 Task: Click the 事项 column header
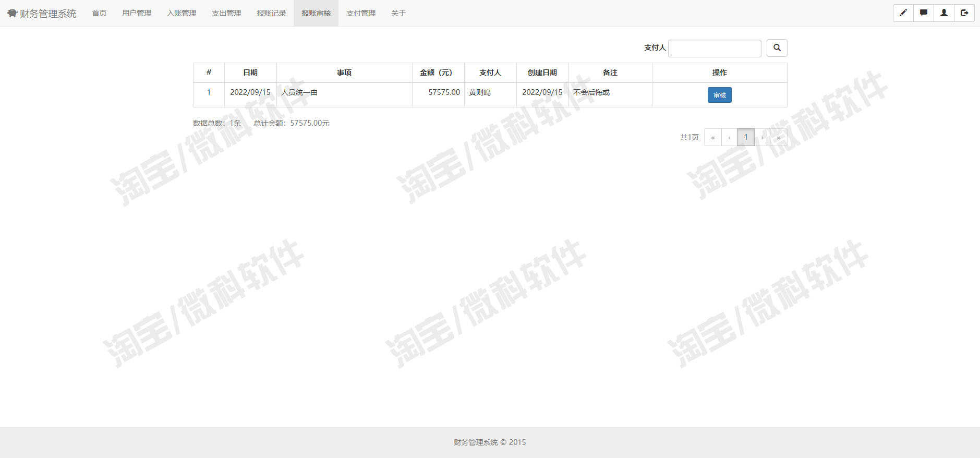point(344,73)
